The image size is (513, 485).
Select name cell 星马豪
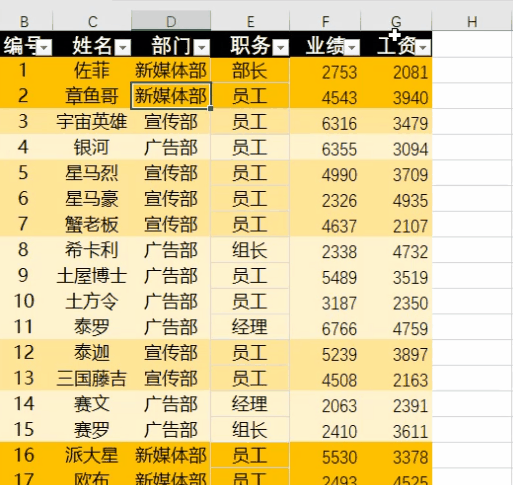(x=92, y=199)
